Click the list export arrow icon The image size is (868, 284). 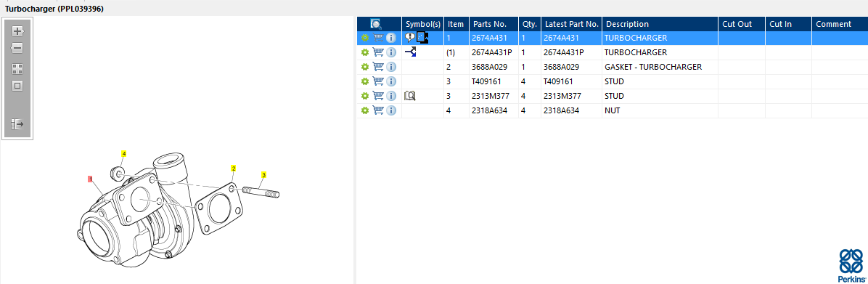pos(17,123)
